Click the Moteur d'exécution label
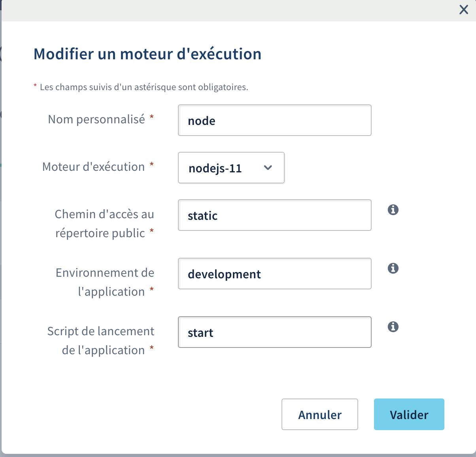Image resolution: width=476 pixels, height=457 pixels. tap(94, 167)
